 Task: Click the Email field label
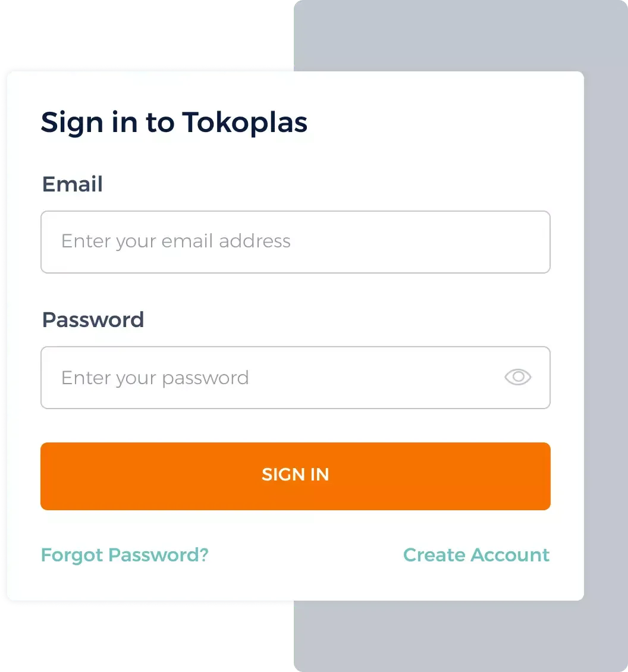point(72,184)
